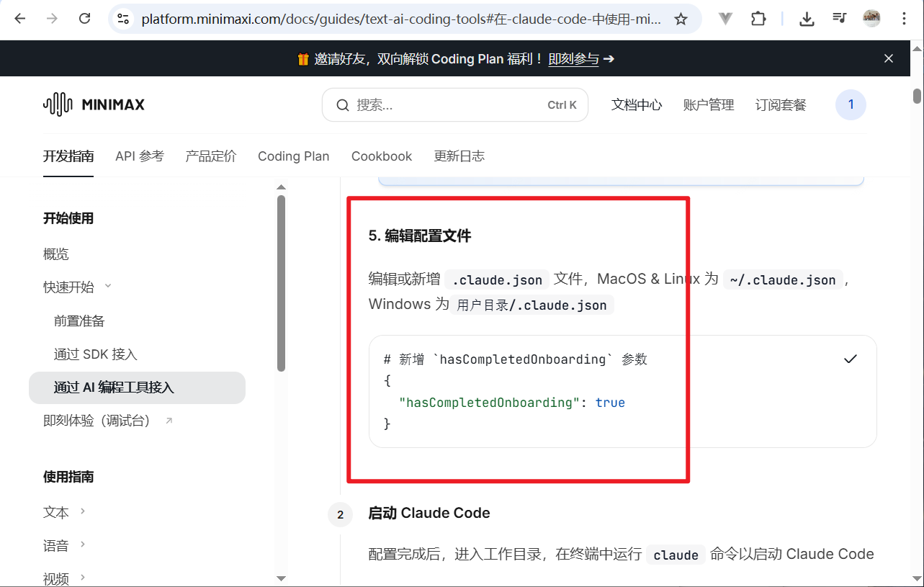This screenshot has width=924, height=587.
Task: Focus the 搜索 search box
Action: point(455,105)
